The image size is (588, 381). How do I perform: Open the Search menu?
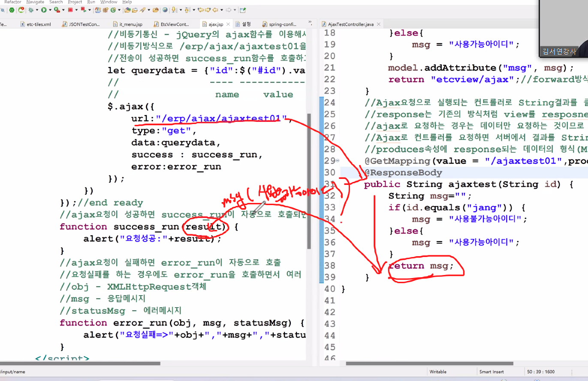[56, 2]
